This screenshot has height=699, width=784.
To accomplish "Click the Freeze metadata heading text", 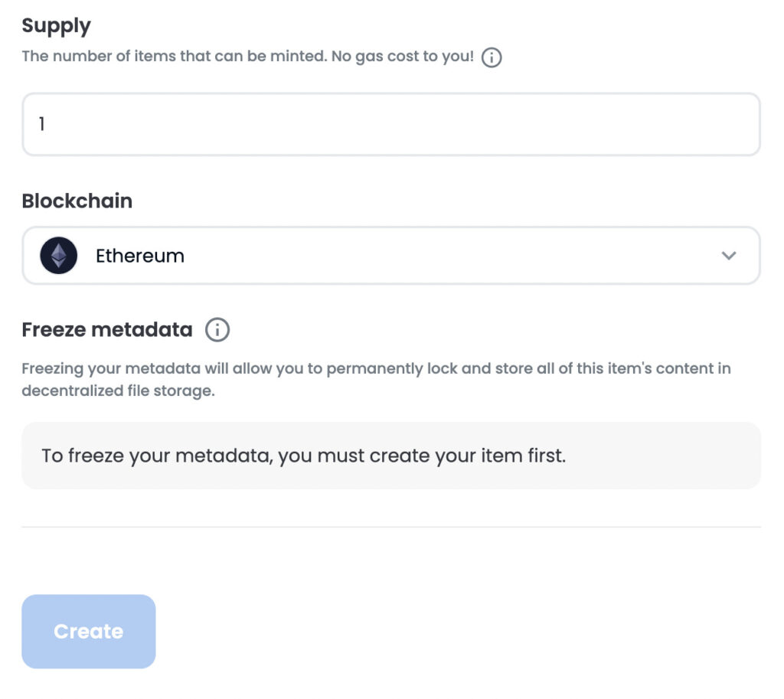I will pos(106,330).
